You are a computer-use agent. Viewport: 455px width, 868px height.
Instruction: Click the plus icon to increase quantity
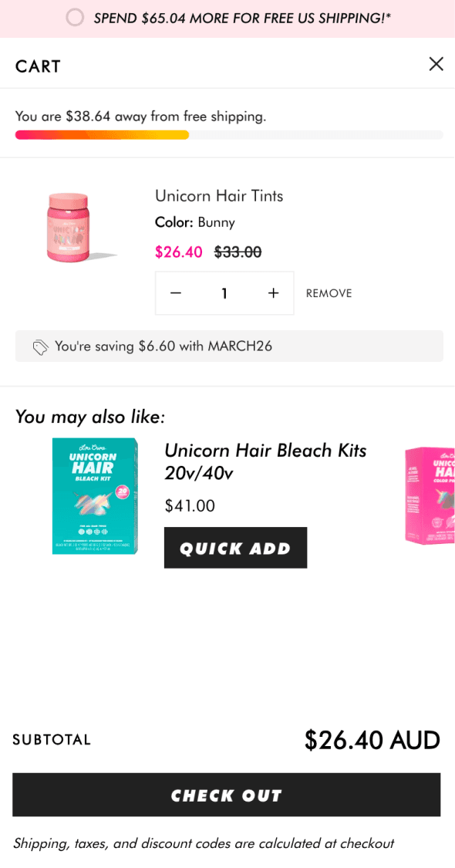273,293
